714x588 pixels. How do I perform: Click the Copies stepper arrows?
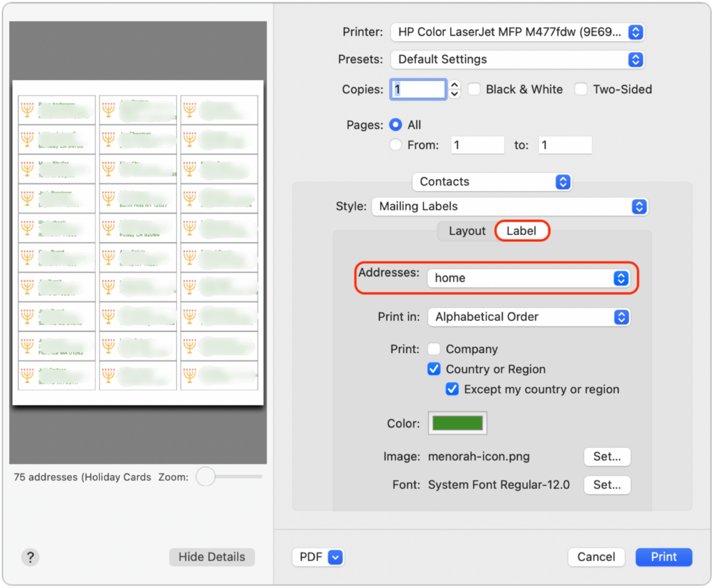[455, 89]
